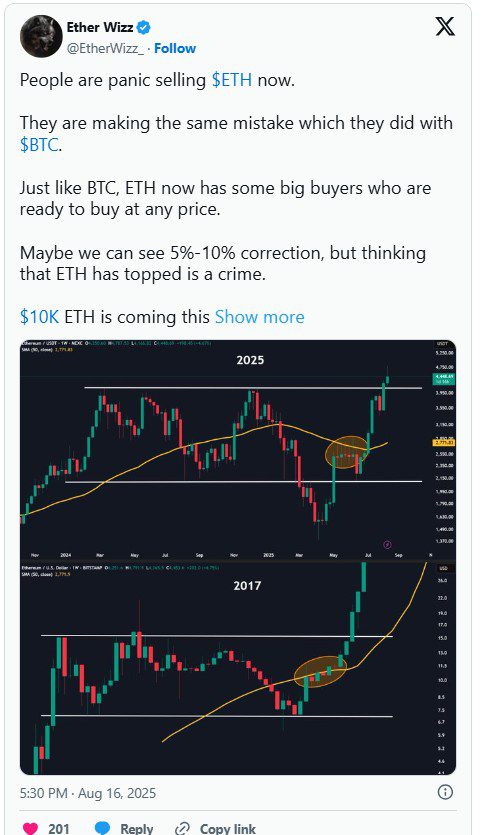
Task: Open tweet info circle icon
Action: (445, 792)
